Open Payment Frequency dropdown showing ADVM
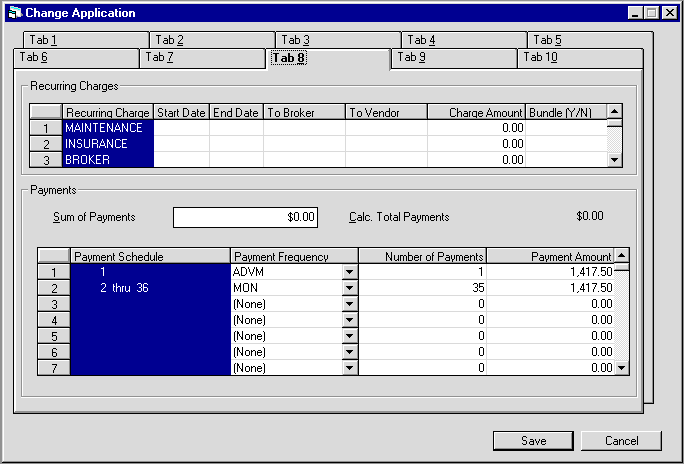 pos(349,272)
